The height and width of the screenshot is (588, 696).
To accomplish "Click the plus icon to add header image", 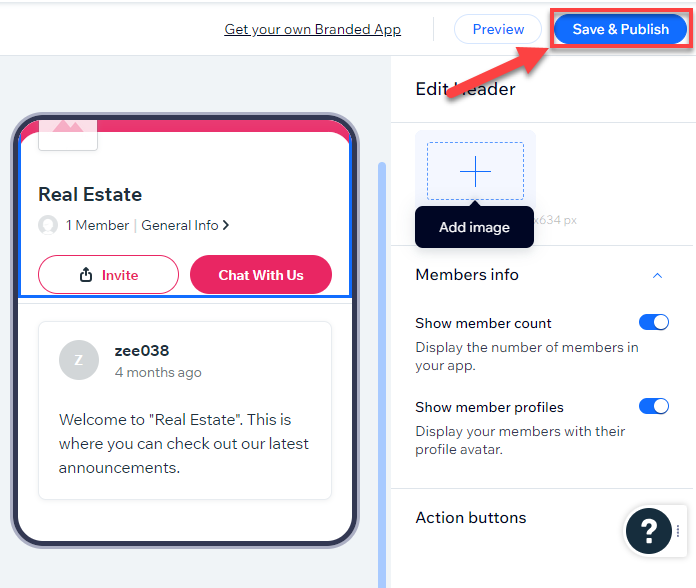I will [475, 171].
